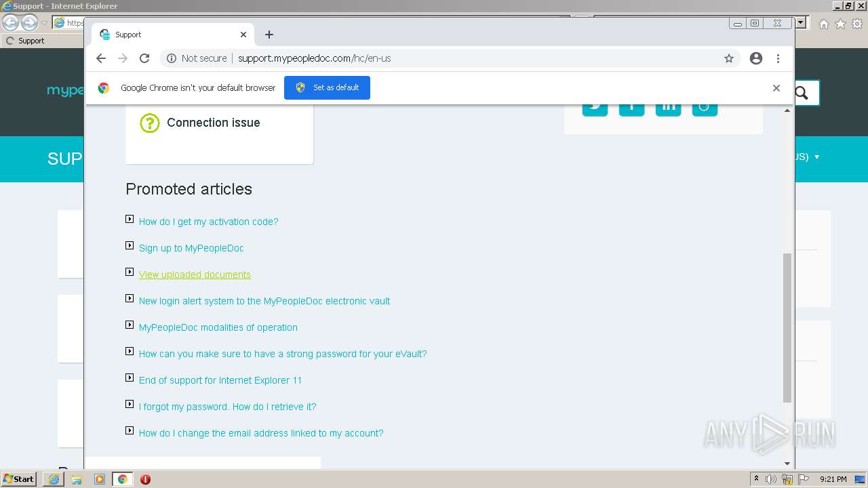The image size is (868, 488).
Task: Click the network tray icon
Action: [787, 479]
